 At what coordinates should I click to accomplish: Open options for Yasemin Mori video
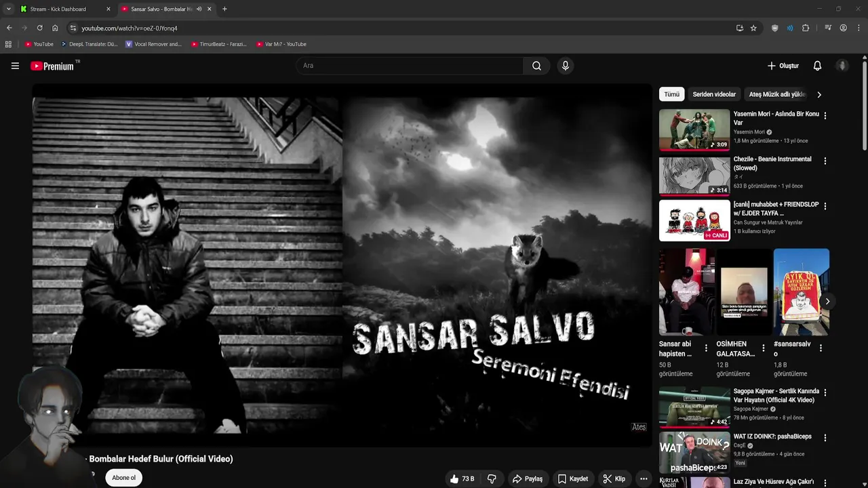[x=825, y=116]
